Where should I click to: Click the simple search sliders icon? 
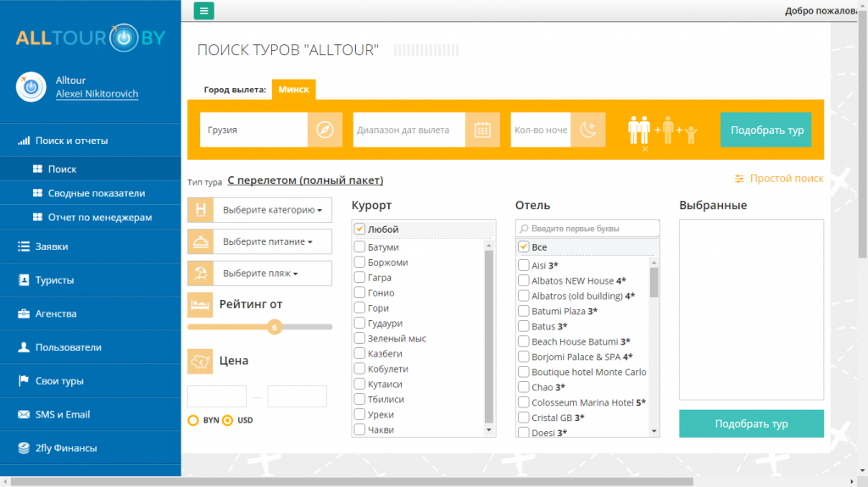pyautogui.click(x=739, y=178)
